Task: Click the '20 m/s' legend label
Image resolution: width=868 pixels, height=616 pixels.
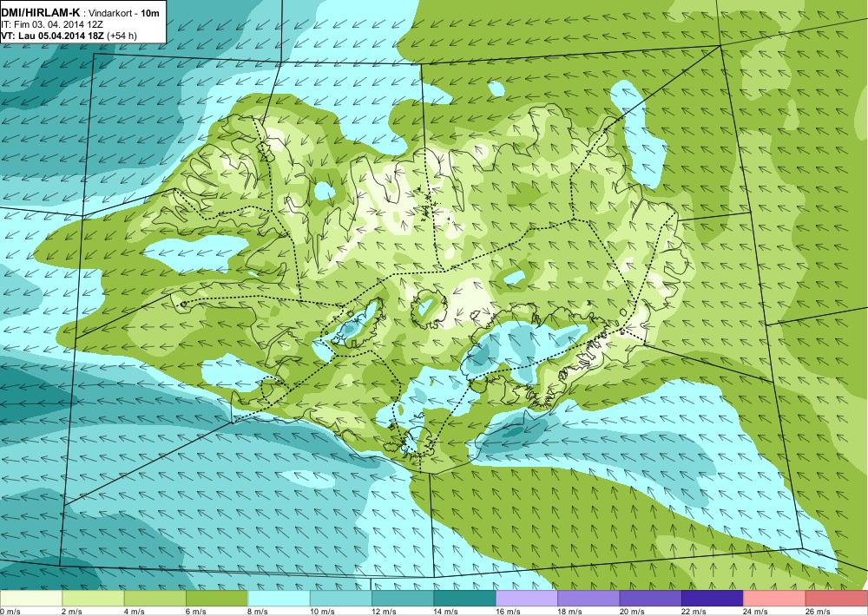Action: coord(633,612)
